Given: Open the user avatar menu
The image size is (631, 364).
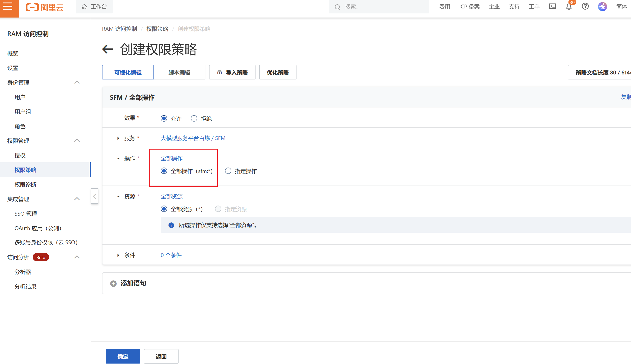Looking at the screenshot, I should coord(602,7).
